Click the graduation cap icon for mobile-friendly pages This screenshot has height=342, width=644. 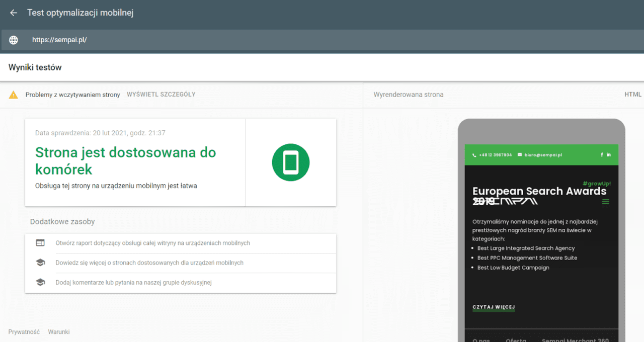click(x=40, y=263)
